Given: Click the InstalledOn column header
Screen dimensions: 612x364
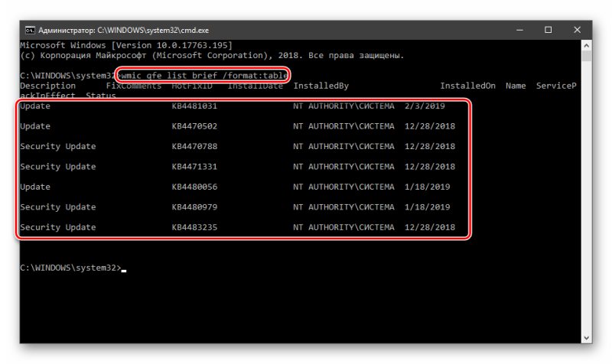Looking at the screenshot, I should coord(467,86).
